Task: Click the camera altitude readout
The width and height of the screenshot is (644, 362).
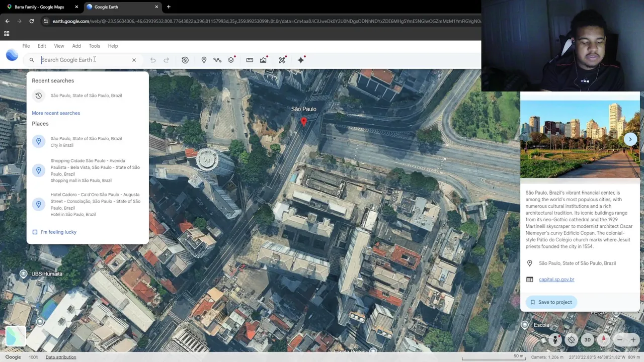Action: (x=547, y=357)
